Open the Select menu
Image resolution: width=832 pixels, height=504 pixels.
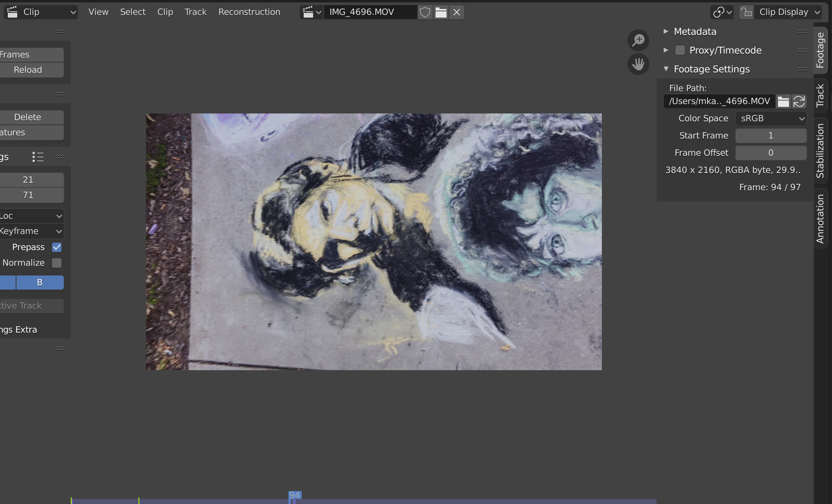(133, 12)
